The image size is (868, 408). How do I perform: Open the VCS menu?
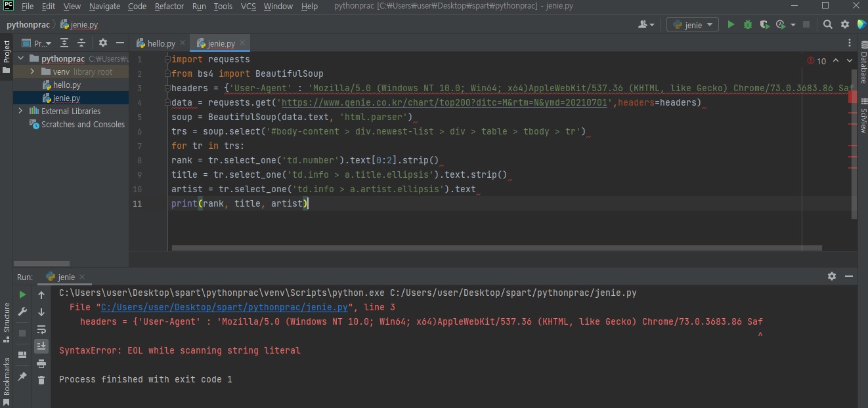click(248, 6)
